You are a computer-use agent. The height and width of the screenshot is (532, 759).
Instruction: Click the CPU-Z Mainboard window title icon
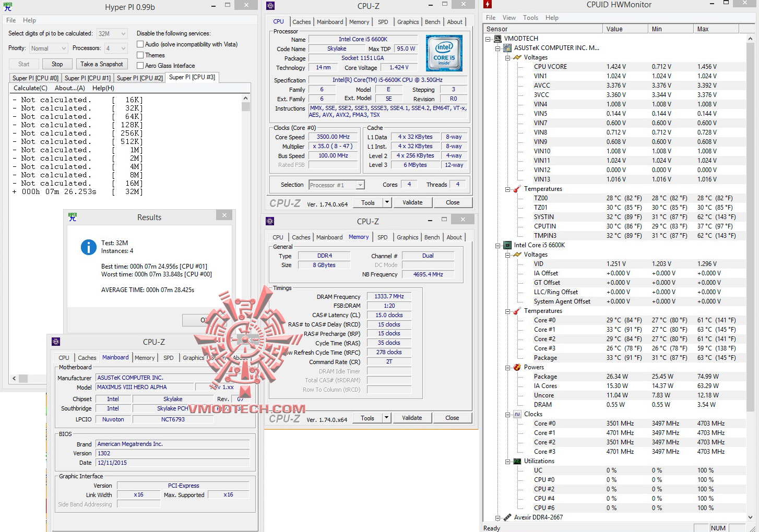tap(56, 342)
